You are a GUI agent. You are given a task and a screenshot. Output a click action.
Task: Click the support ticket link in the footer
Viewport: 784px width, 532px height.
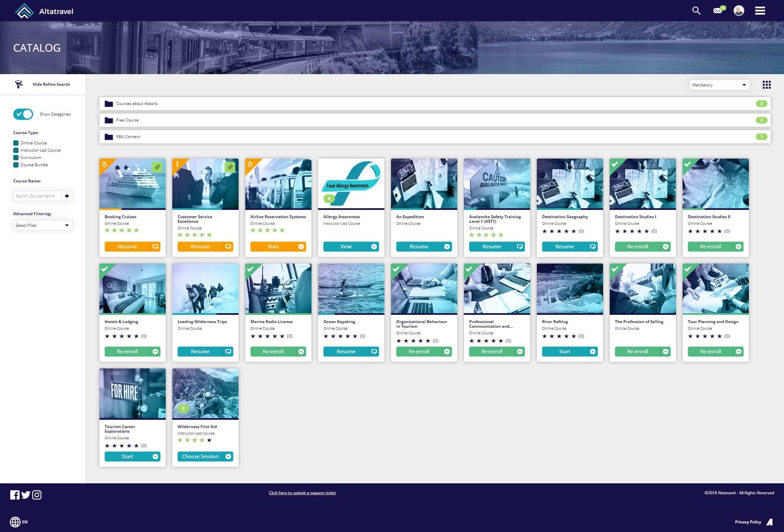pos(302,493)
